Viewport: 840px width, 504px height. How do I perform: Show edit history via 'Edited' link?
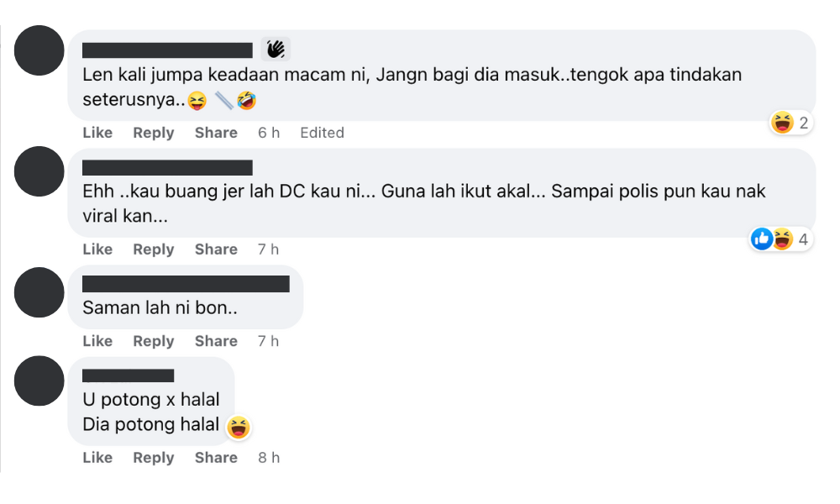point(322,133)
